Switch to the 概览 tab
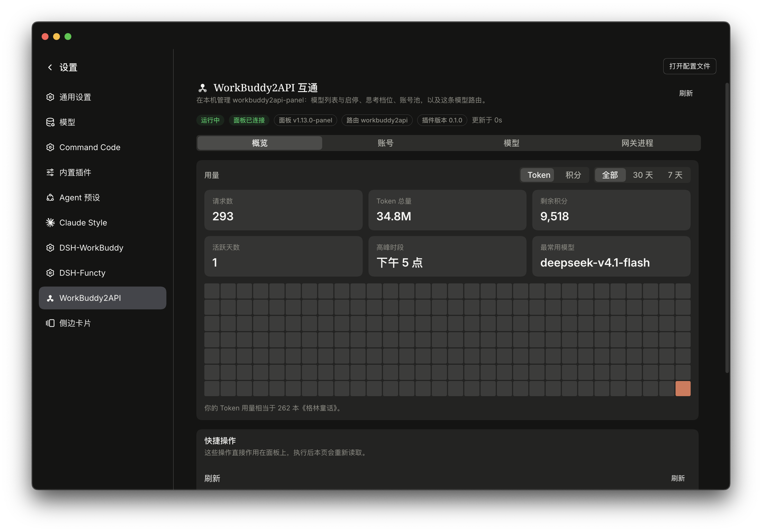 (x=259, y=143)
